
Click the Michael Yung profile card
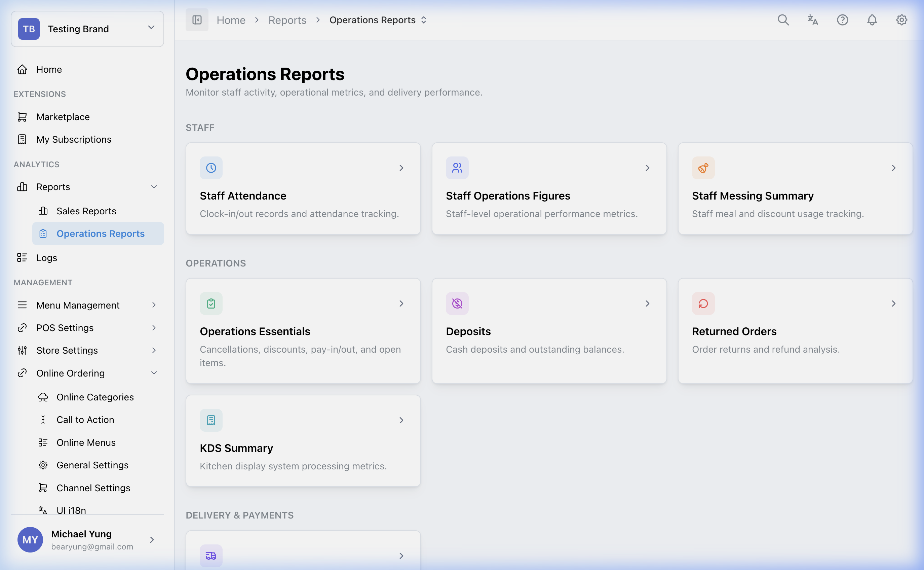coord(87,539)
